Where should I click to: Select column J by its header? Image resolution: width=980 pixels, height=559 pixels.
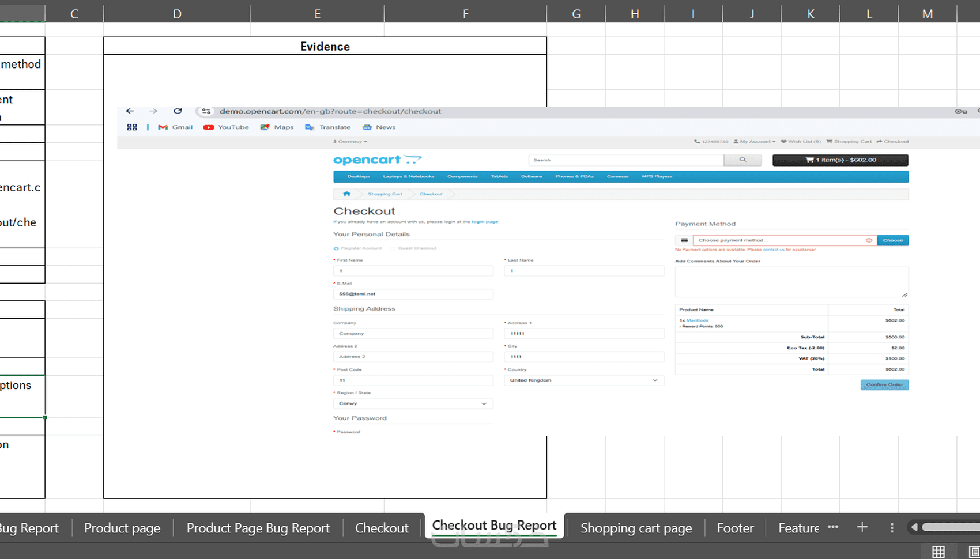tap(752, 14)
